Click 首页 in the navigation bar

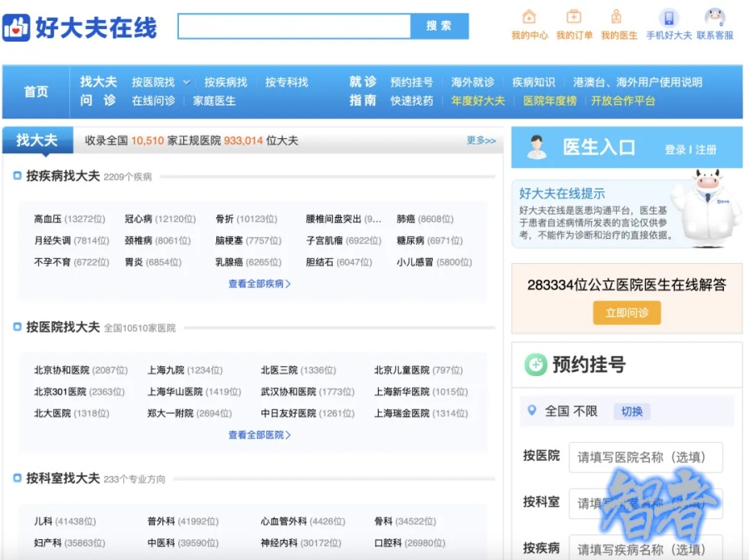[x=36, y=92]
